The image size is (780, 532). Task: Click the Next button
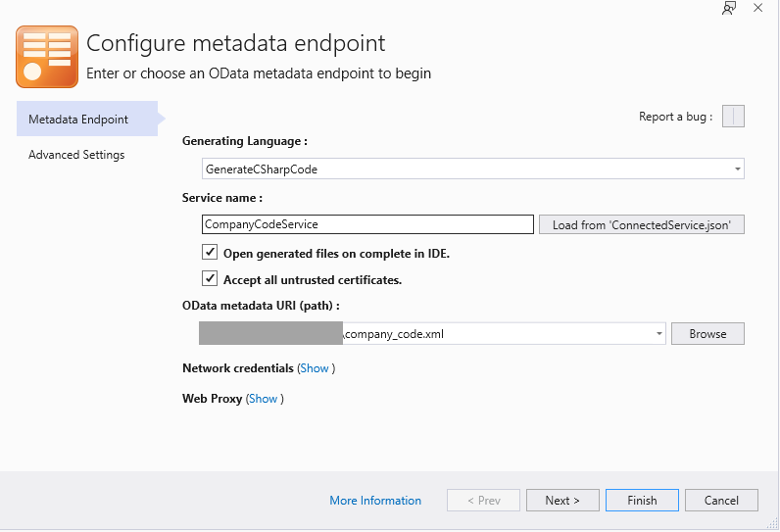[x=562, y=501]
